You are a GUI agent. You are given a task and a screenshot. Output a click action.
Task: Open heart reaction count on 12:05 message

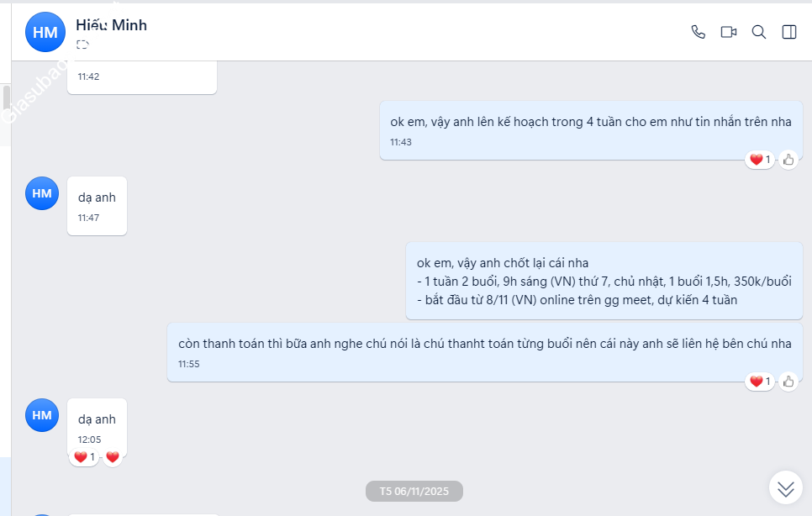click(x=84, y=457)
